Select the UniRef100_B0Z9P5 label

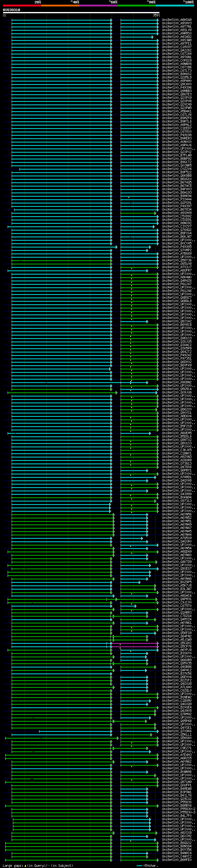tap(177, 582)
